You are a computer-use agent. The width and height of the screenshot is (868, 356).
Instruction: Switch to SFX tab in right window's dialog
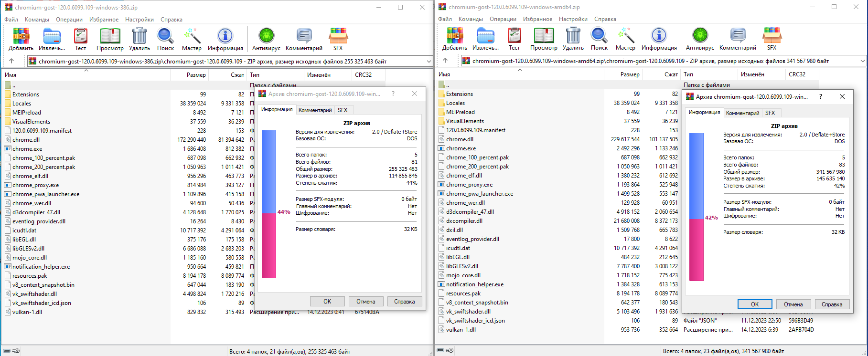[770, 113]
